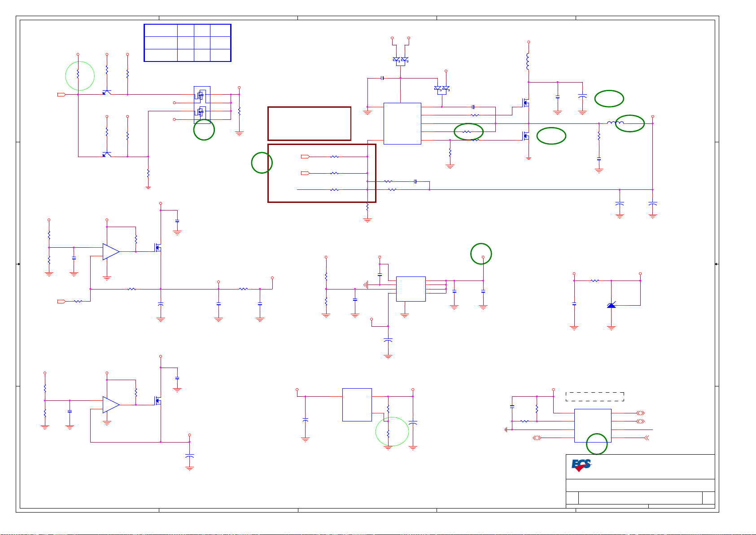756x535 pixels.
Task: Click the blue-bordered grid table
Action: (x=188, y=43)
